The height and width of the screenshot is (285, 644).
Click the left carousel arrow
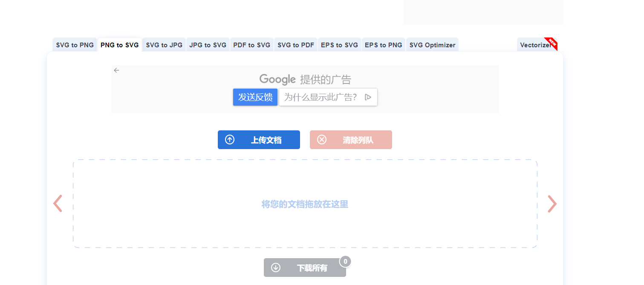pyautogui.click(x=58, y=204)
